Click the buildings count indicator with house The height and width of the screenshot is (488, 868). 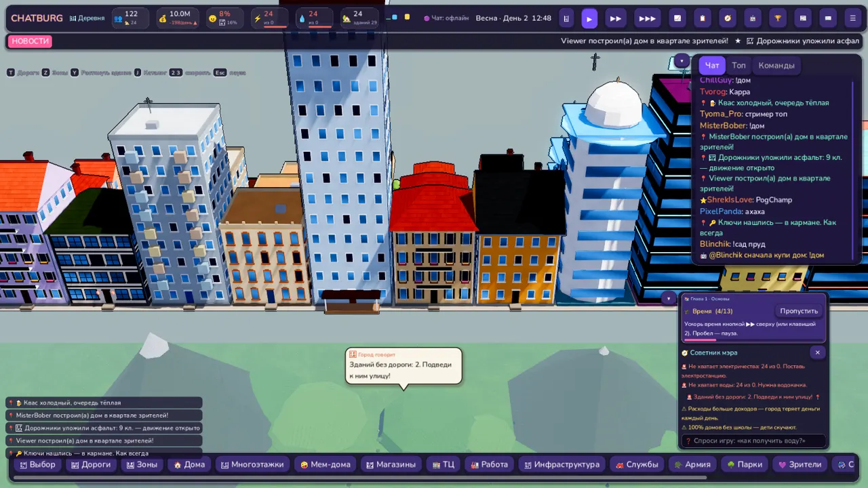tap(359, 18)
